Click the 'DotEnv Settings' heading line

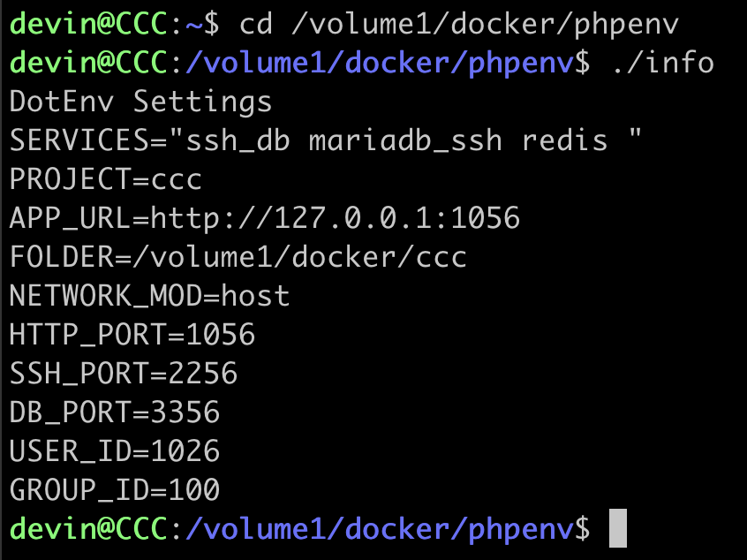[x=140, y=102]
